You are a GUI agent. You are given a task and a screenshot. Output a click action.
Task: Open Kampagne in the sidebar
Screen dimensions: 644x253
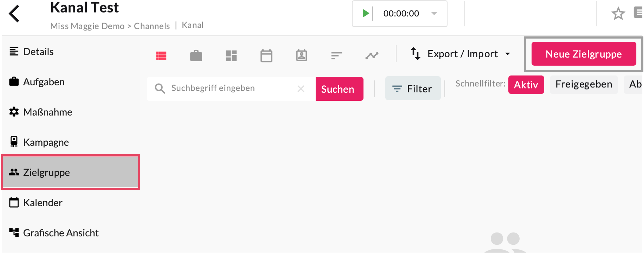click(x=46, y=142)
